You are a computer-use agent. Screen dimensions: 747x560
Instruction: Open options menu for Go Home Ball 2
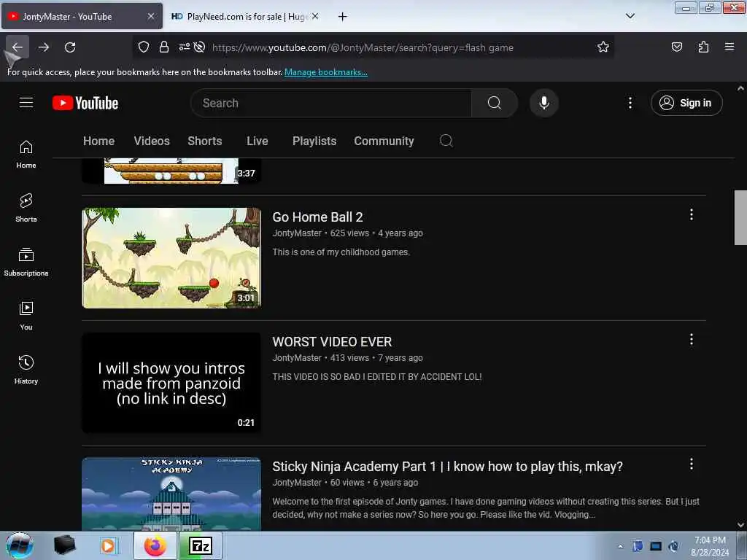(x=692, y=215)
